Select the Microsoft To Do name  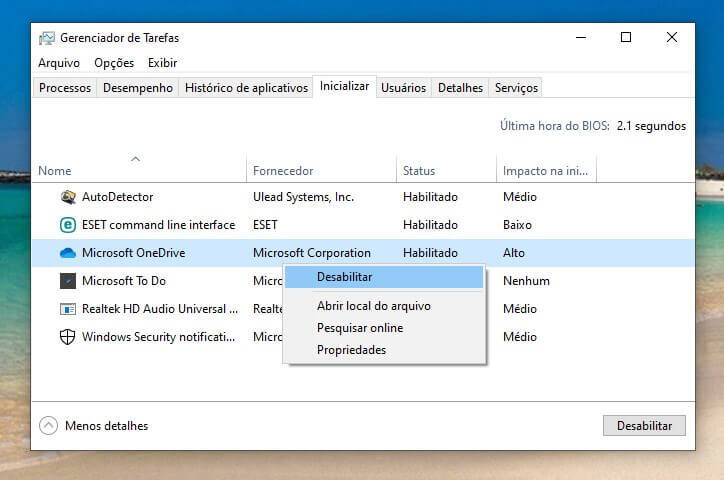(x=124, y=281)
